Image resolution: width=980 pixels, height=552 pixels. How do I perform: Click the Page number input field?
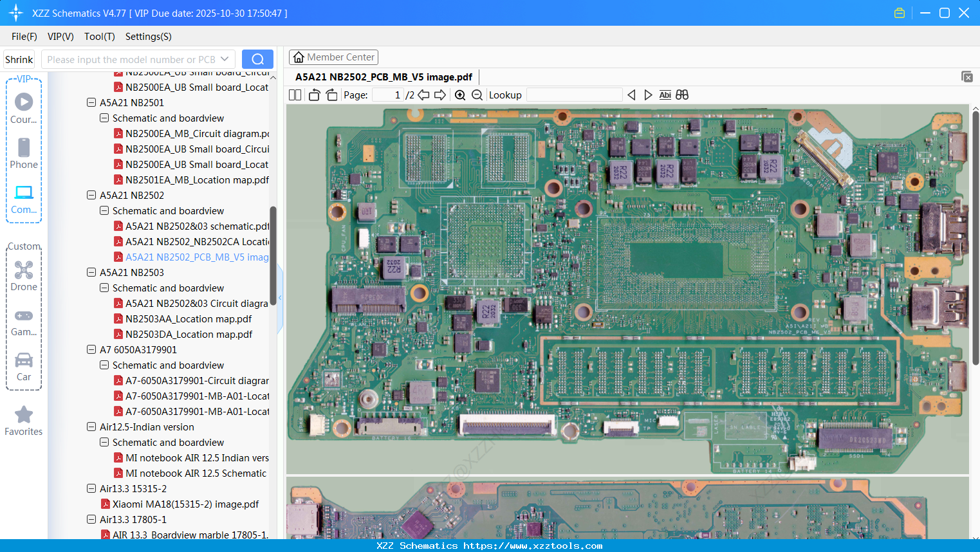tap(388, 95)
